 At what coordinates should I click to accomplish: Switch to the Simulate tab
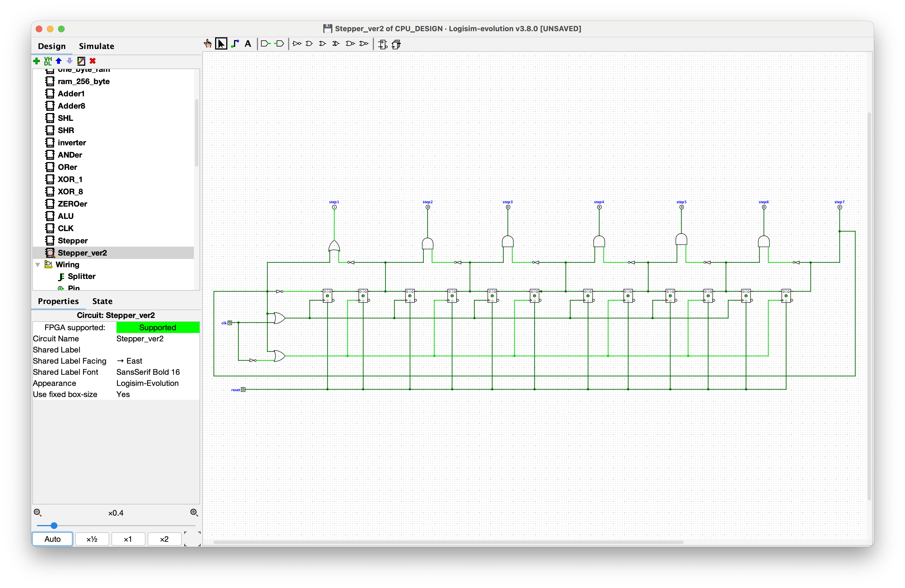click(x=97, y=46)
